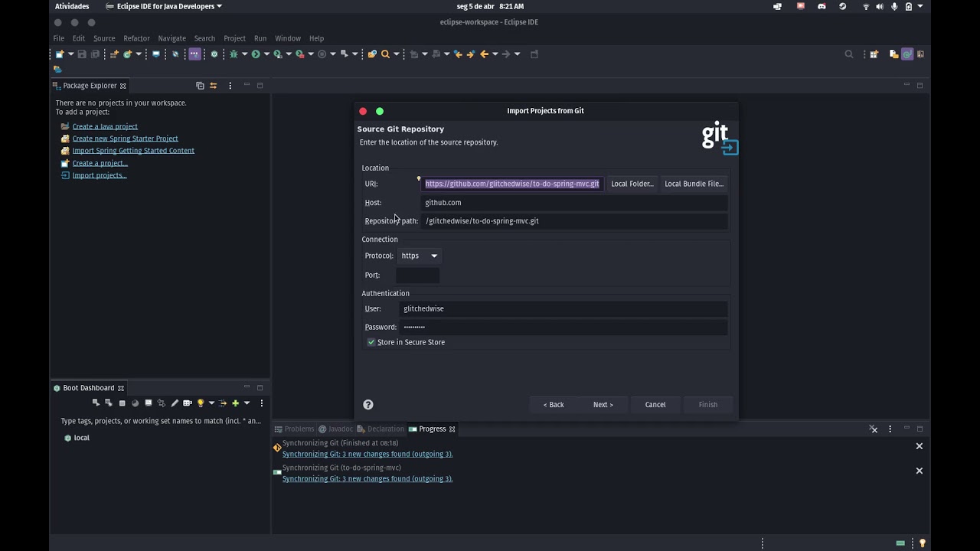This screenshot has width=980, height=551.
Task: Click the Import projects... link
Action: (x=100, y=175)
